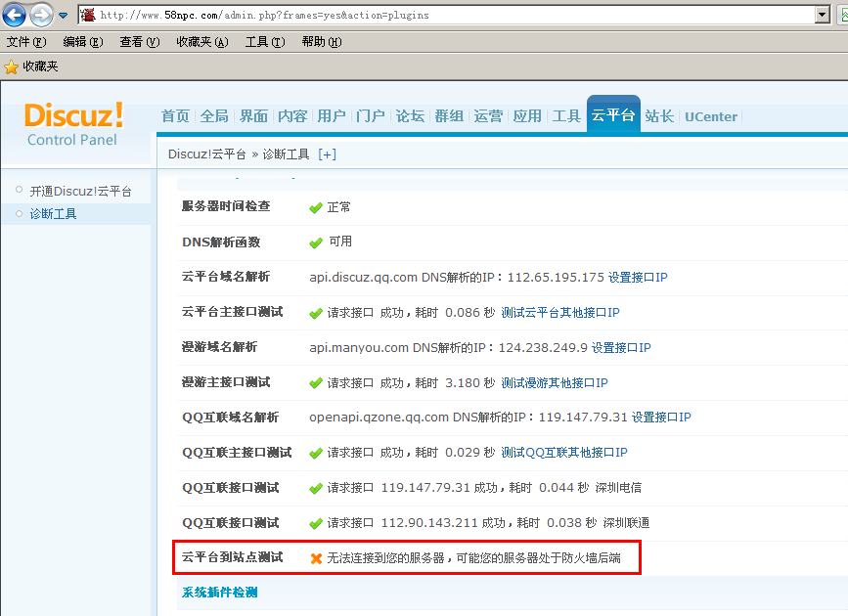Click 测试QQ互联其他接口IP link
The height and width of the screenshot is (616, 848).
[564, 453]
